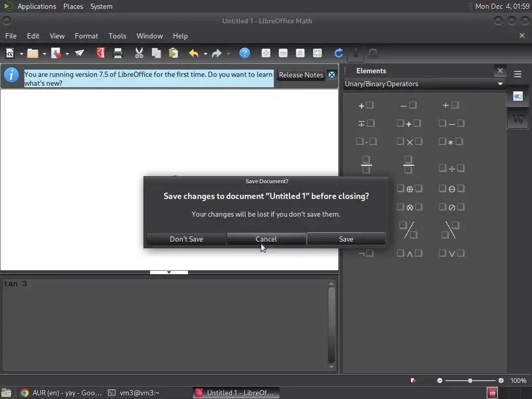Click the blue LibreOffice Help icon
This screenshot has height=399, width=532.
click(245, 53)
